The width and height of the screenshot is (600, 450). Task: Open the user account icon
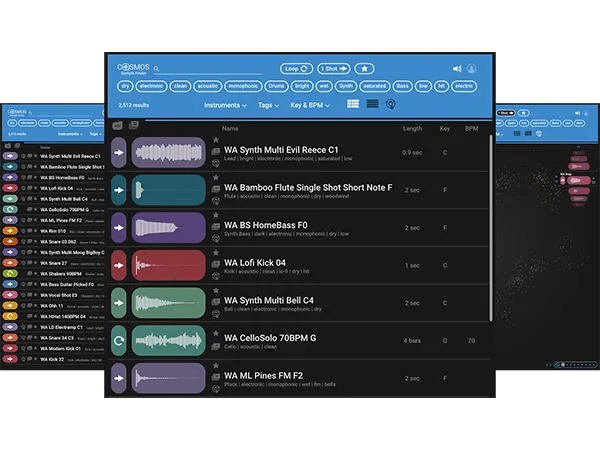pyautogui.click(x=472, y=68)
